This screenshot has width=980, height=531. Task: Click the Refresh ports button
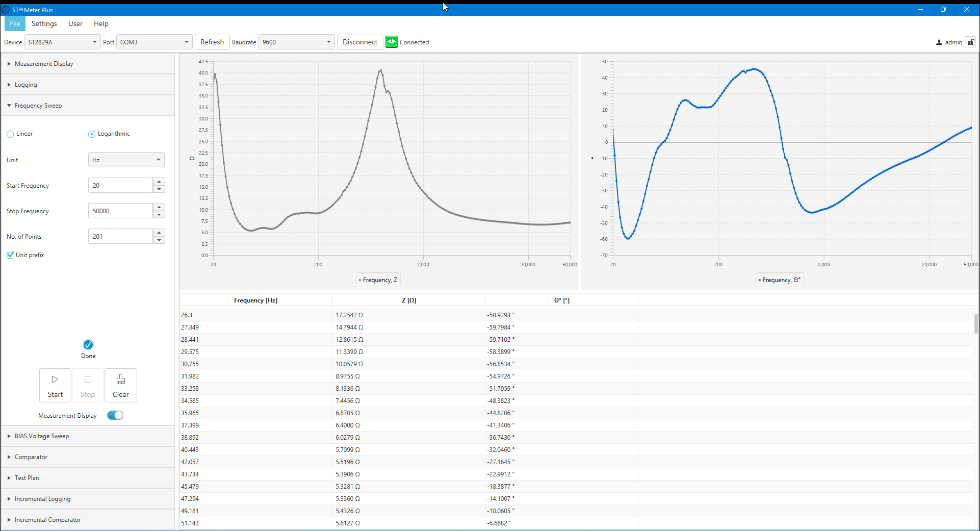(212, 42)
